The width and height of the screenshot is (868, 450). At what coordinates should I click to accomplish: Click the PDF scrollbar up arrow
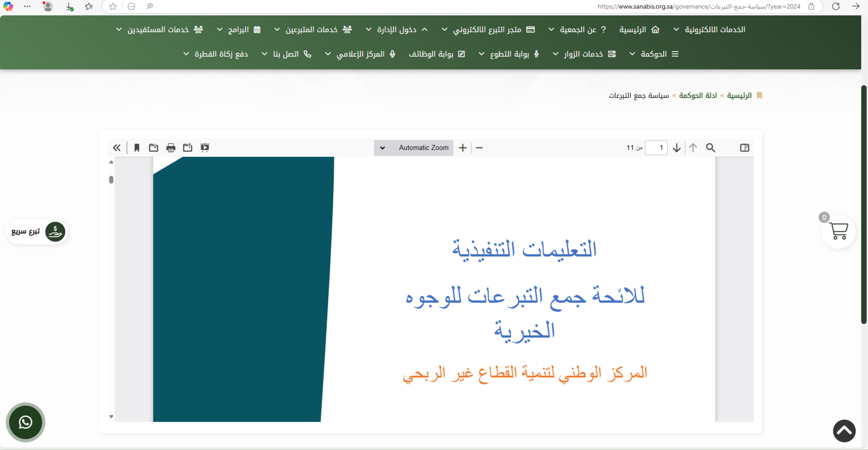point(111,162)
